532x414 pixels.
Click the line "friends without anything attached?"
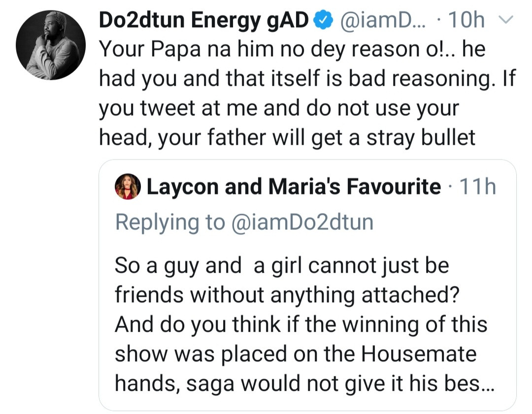click(287, 295)
